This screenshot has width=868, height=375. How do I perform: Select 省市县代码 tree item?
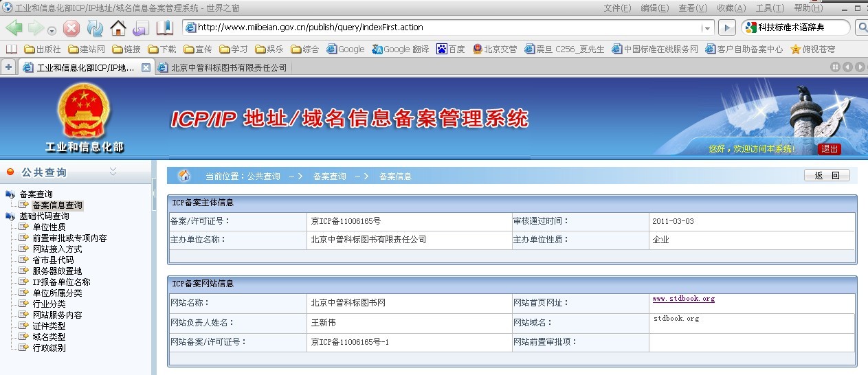pos(54,260)
